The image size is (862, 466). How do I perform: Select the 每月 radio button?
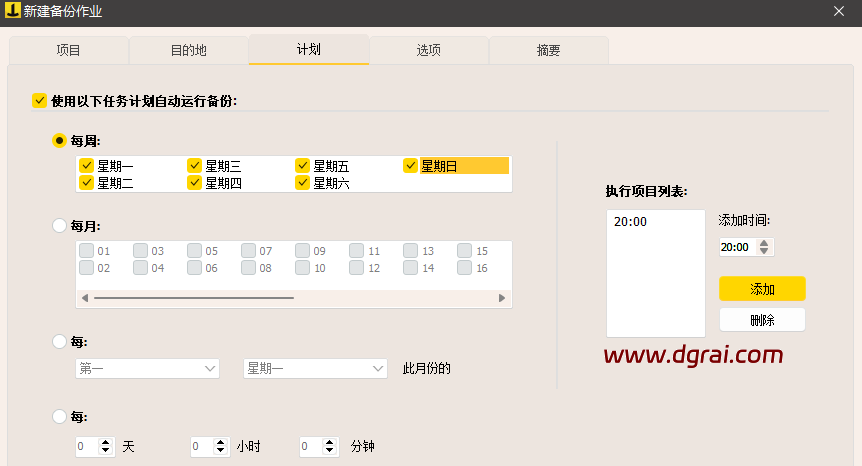click(x=59, y=226)
